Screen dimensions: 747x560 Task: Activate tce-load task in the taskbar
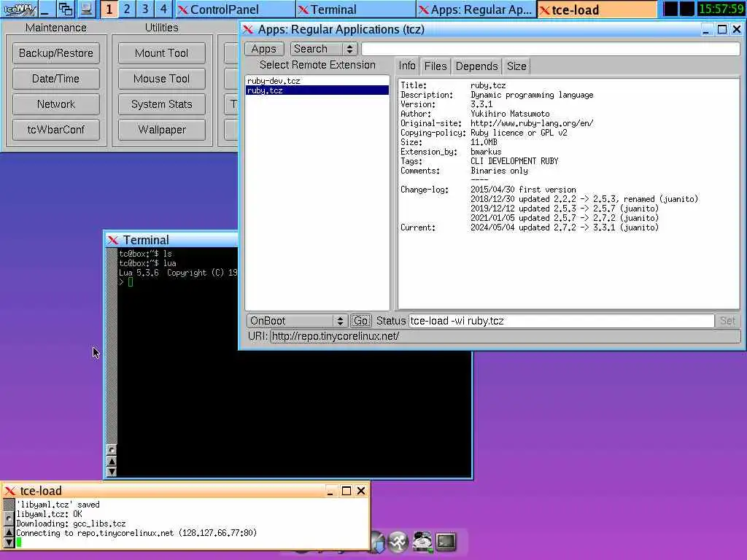click(597, 9)
